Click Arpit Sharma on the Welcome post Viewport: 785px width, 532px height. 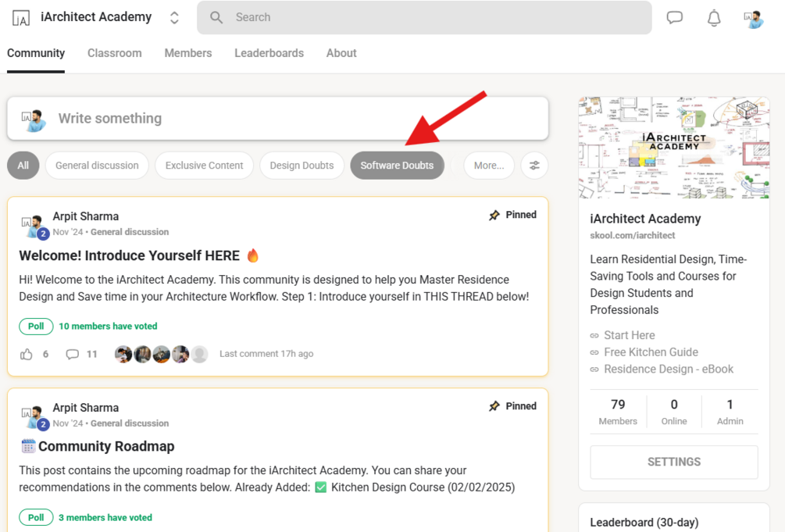coord(86,216)
